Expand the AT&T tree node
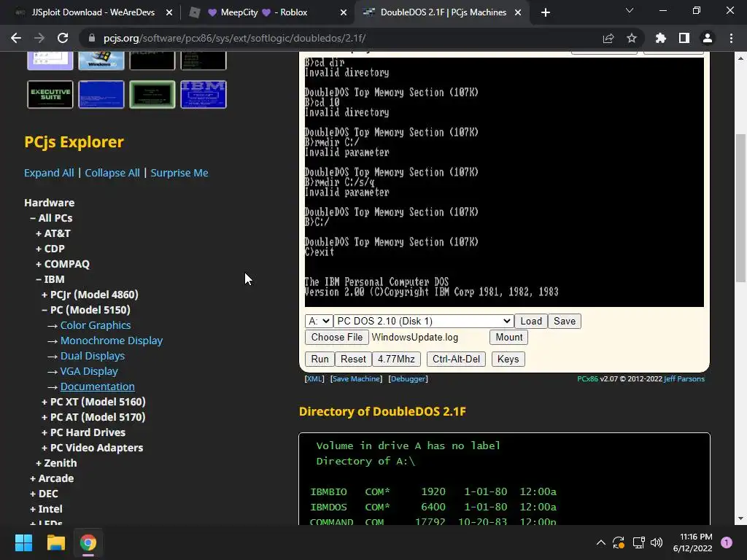The image size is (747, 560). pos(53,233)
